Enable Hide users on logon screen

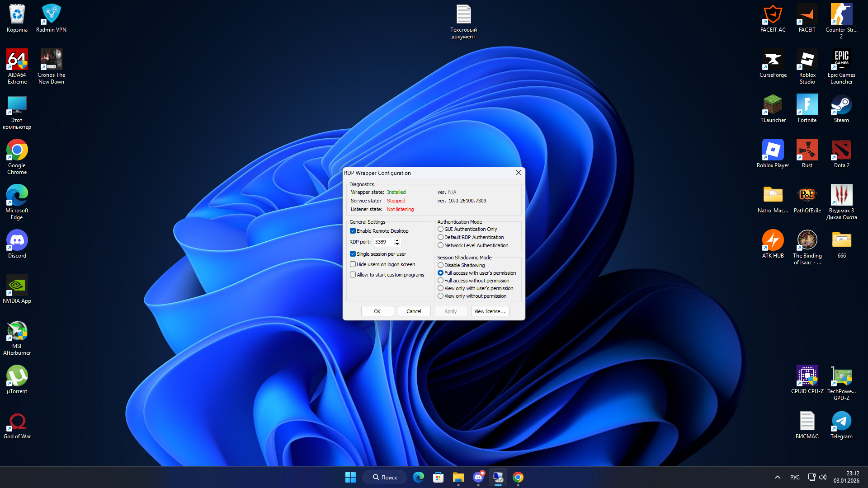[353, 264]
